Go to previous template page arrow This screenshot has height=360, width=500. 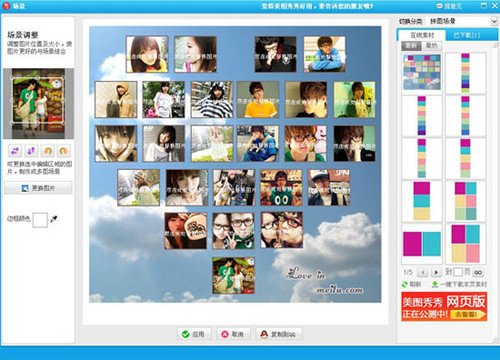[x=423, y=272]
